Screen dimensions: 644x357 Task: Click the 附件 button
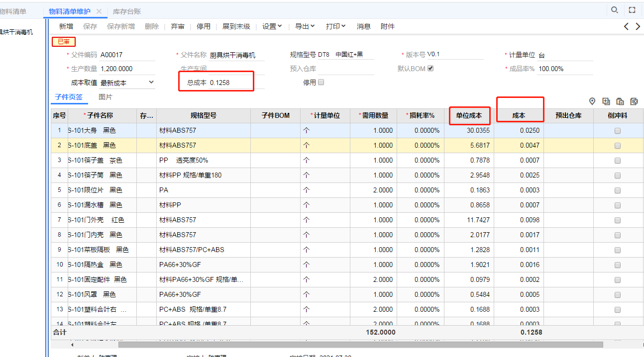[x=388, y=26]
